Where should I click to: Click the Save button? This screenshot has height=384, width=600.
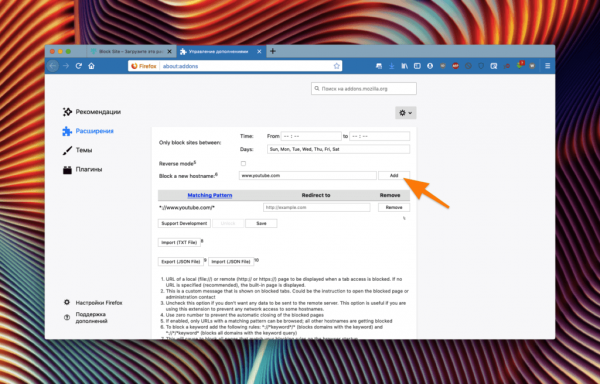[261, 223]
